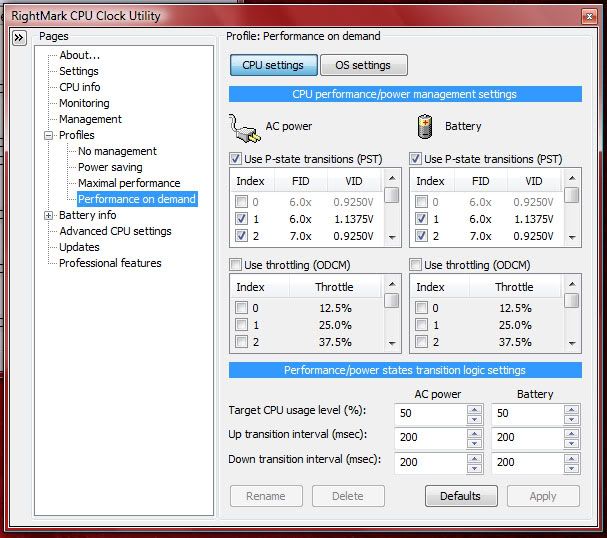
Task: Select the Maximal performance profile
Action: [x=129, y=183]
